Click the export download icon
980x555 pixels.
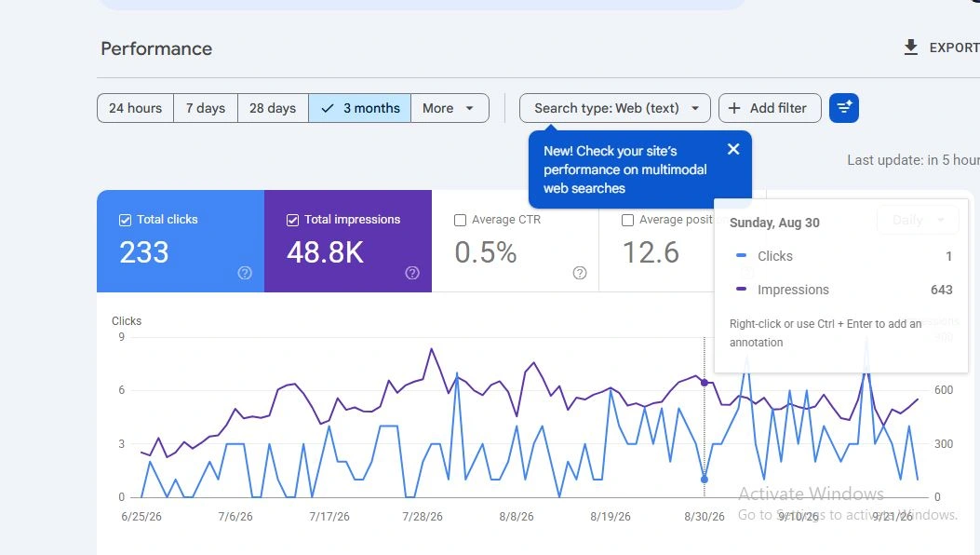[x=910, y=47]
